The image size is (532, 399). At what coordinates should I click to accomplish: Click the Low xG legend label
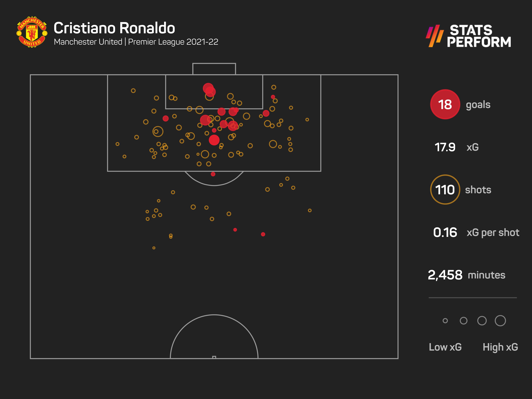[x=445, y=347]
